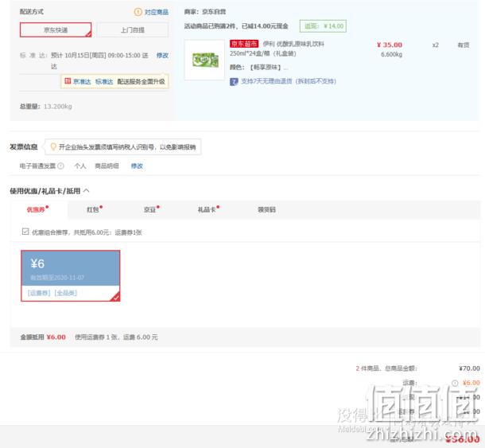The height and width of the screenshot is (448, 485).
Task: Click the price ¥35.00
Action: click(x=390, y=45)
